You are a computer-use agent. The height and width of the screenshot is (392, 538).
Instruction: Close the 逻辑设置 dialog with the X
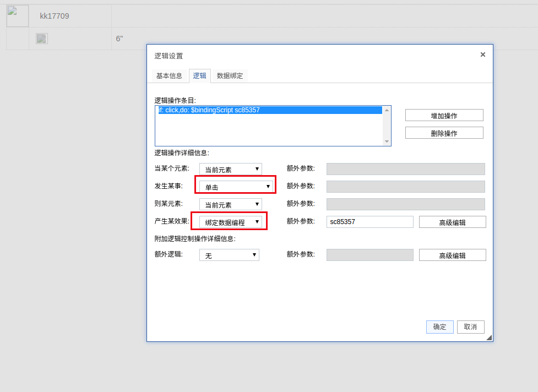482,55
